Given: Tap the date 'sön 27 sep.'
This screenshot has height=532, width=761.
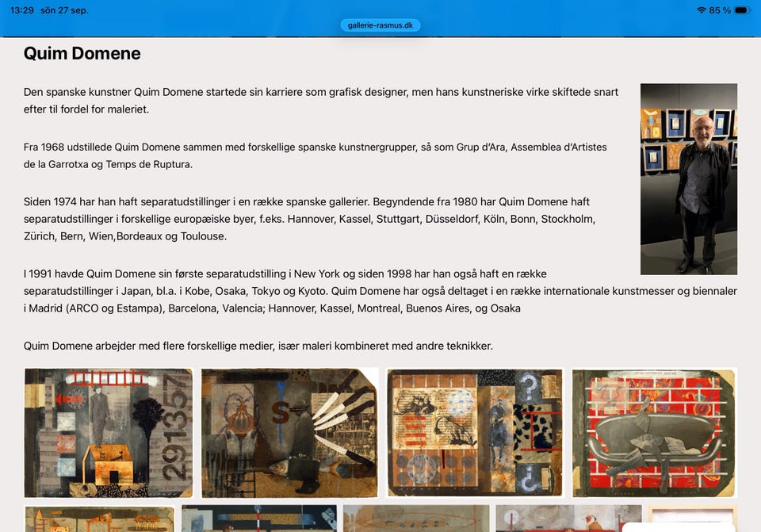Looking at the screenshot, I should point(64,10).
